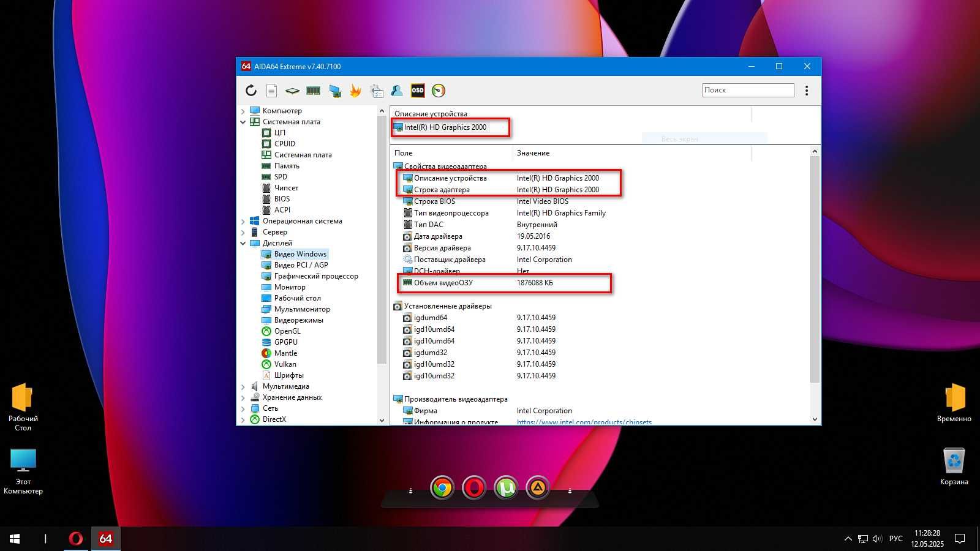Select Intel(R) HD Graphics 2000 device entry
The image size is (980, 551).
click(445, 127)
